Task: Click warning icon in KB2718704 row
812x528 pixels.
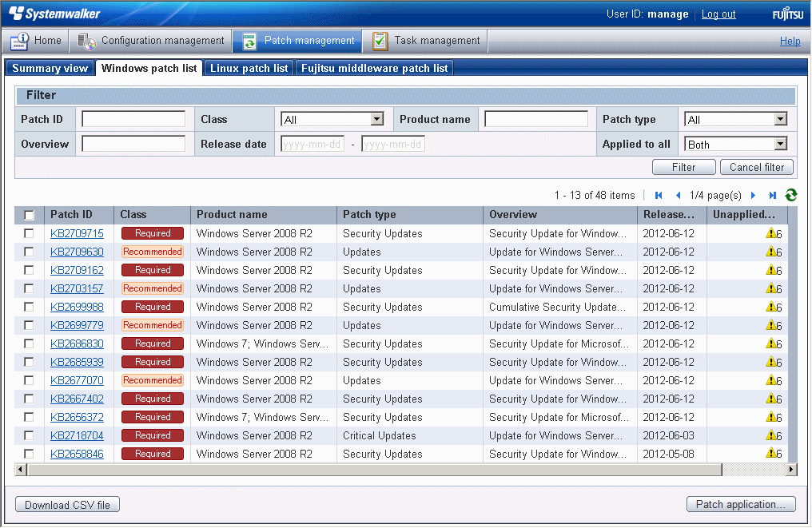Action: click(x=771, y=435)
